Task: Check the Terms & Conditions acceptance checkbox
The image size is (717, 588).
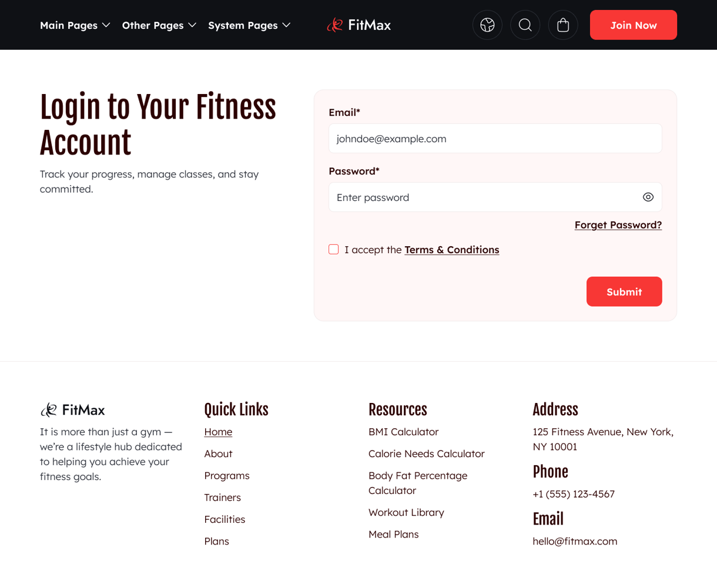Action: tap(333, 249)
